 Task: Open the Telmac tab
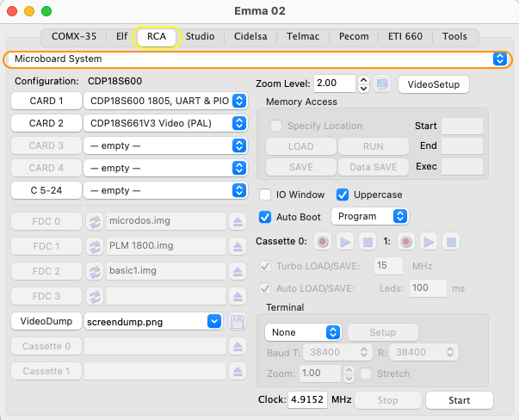pyautogui.click(x=303, y=36)
